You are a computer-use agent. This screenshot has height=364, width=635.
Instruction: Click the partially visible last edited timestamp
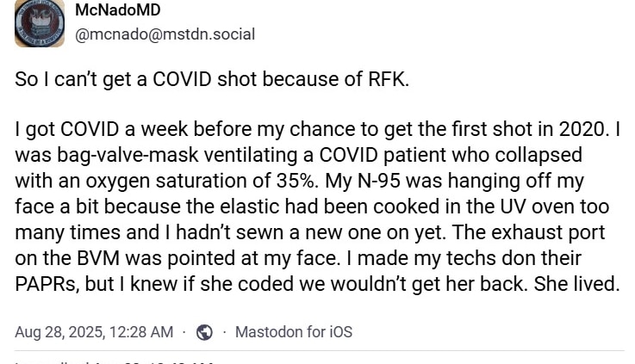pyautogui.click(x=115, y=362)
